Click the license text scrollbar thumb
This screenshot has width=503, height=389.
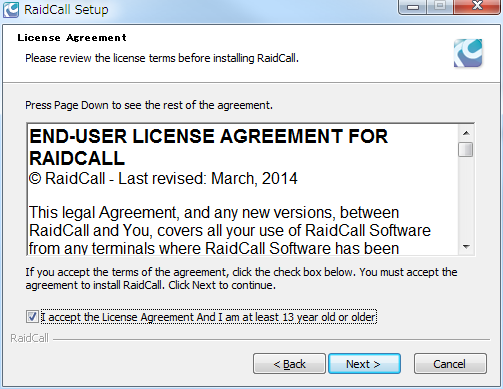465,149
